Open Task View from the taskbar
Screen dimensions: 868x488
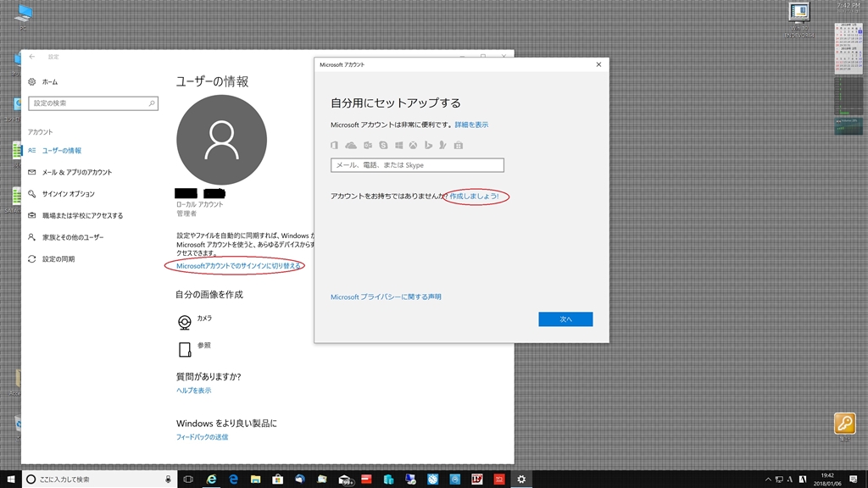point(188,480)
